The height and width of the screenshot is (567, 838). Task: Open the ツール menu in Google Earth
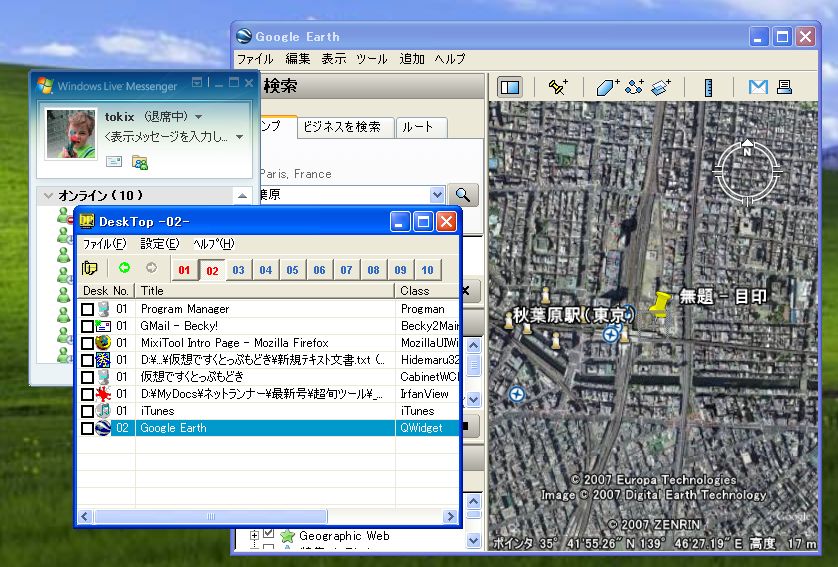371,59
